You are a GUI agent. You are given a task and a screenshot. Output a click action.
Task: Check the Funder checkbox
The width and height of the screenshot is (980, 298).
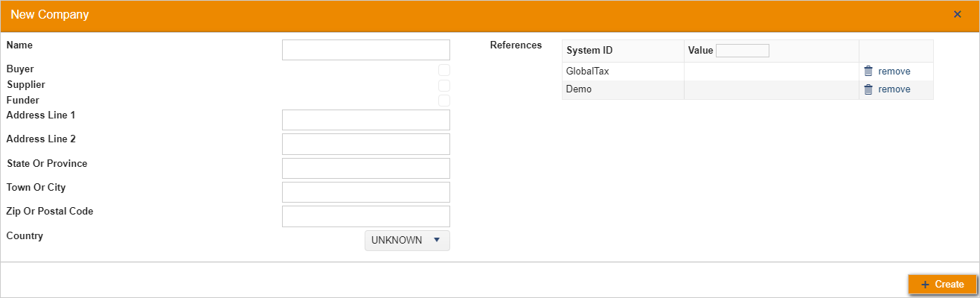[x=444, y=101]
